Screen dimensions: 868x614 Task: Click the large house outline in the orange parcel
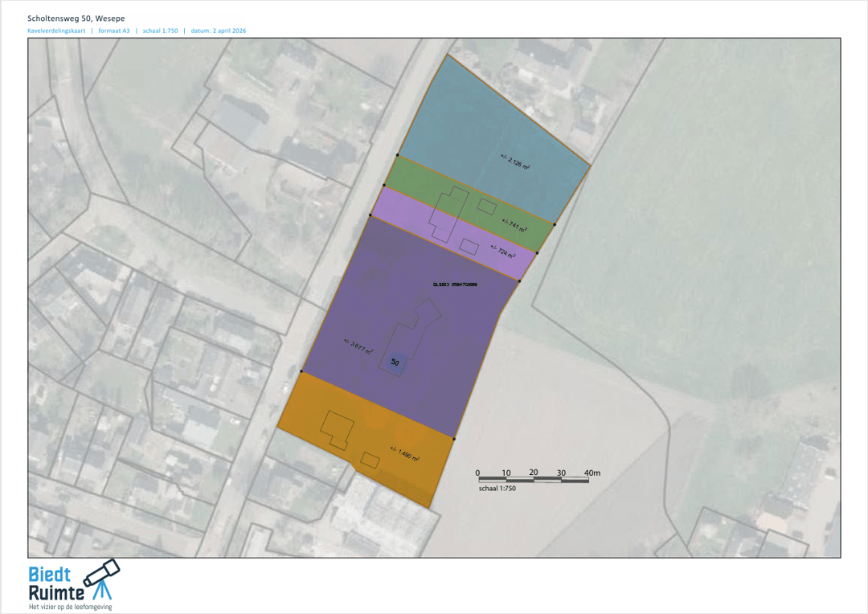(x=337, y=428)
